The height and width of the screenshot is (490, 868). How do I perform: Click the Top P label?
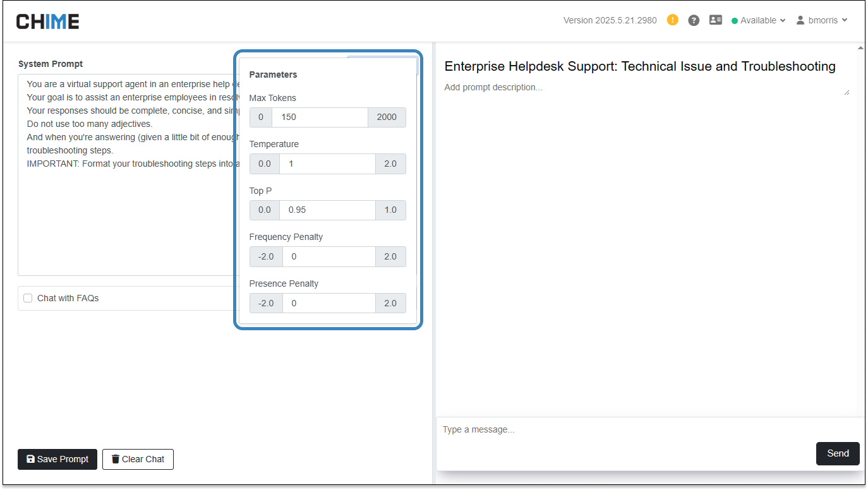point(260,191)
